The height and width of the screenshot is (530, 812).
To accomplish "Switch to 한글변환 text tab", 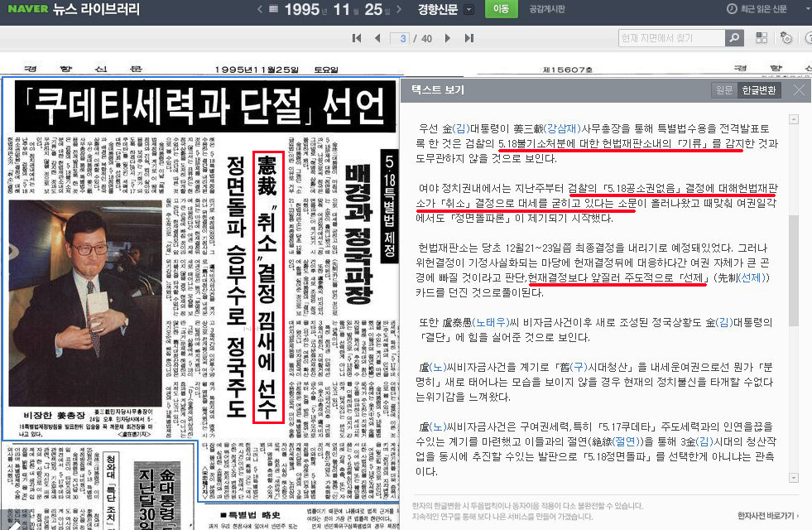I will click(x=759, y=90).
